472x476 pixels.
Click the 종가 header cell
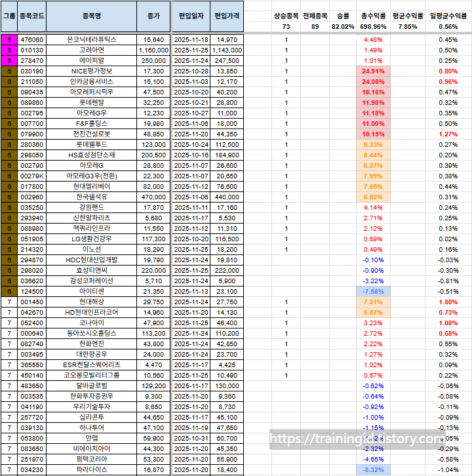[x=153, y=16]
